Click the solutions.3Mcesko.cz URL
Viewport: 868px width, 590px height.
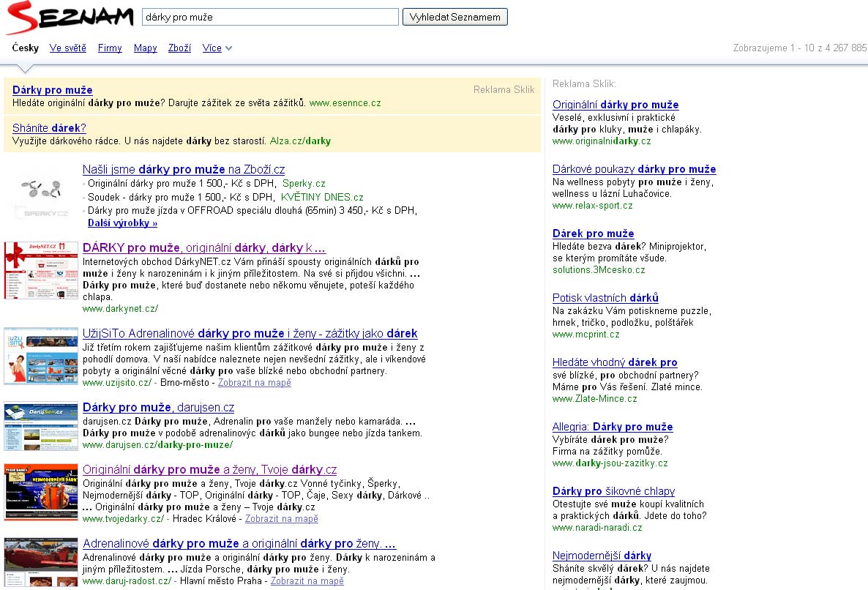599,269
